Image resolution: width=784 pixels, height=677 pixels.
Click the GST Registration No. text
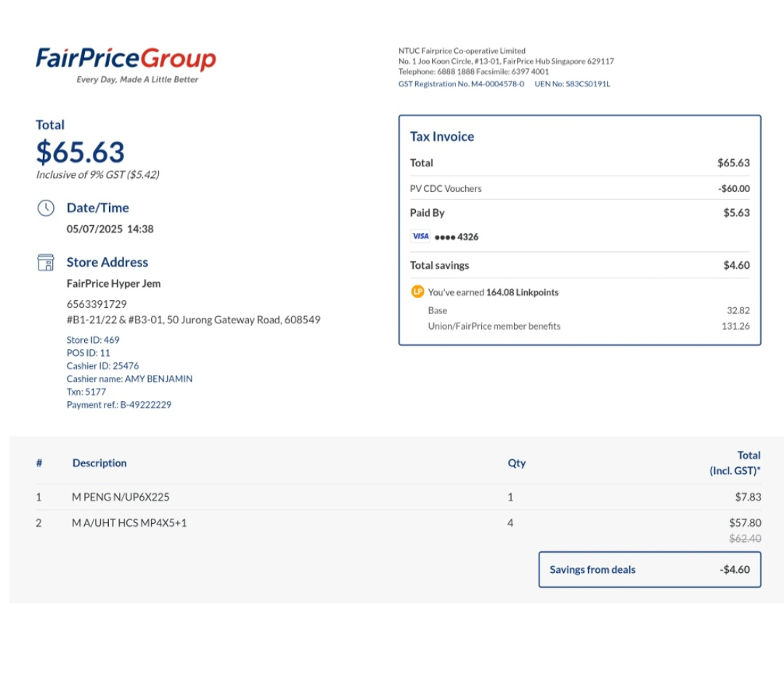tap(461, 84)
